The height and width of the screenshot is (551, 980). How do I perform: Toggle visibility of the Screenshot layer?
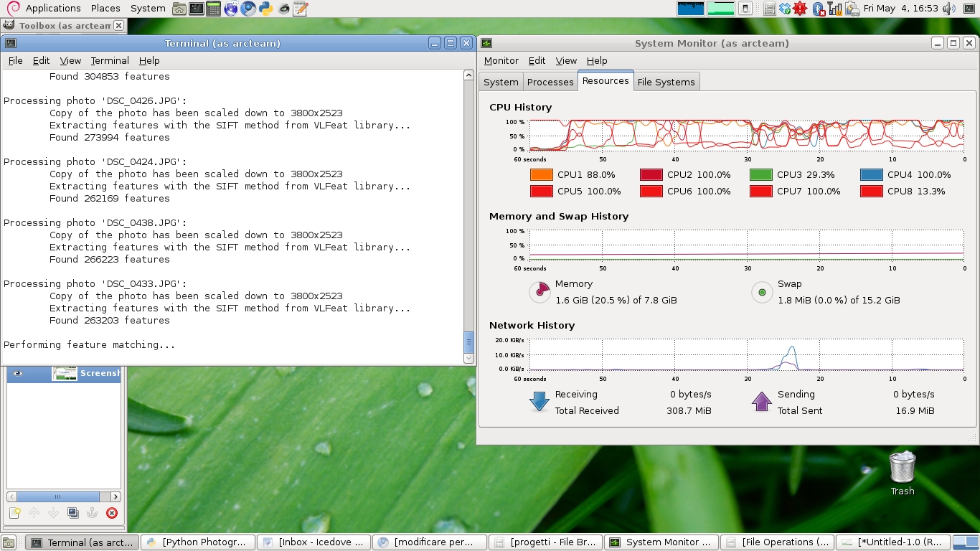19,373
